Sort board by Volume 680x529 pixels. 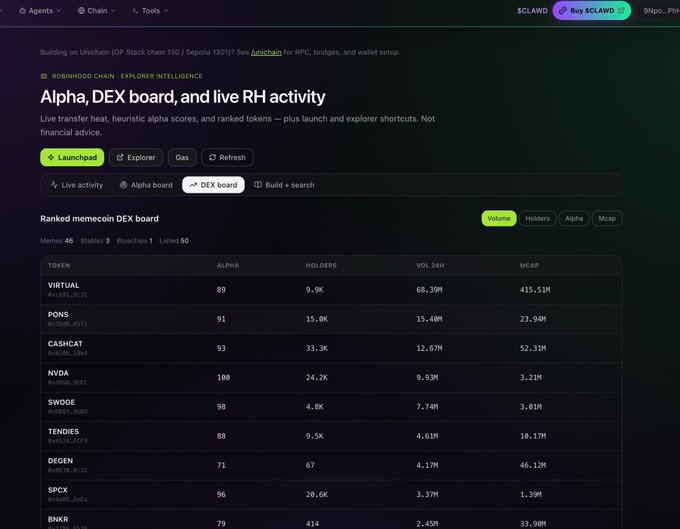499,218
